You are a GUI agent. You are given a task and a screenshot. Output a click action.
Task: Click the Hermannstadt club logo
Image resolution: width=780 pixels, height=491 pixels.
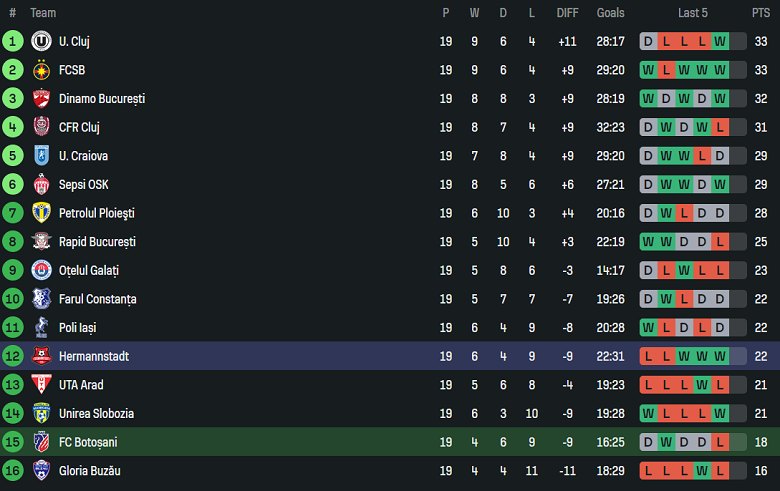tap(41, 356)
